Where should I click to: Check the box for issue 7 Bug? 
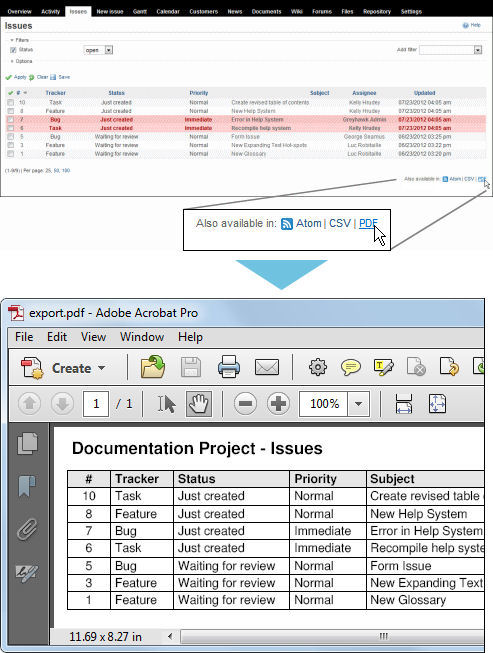tap(11, 120)
